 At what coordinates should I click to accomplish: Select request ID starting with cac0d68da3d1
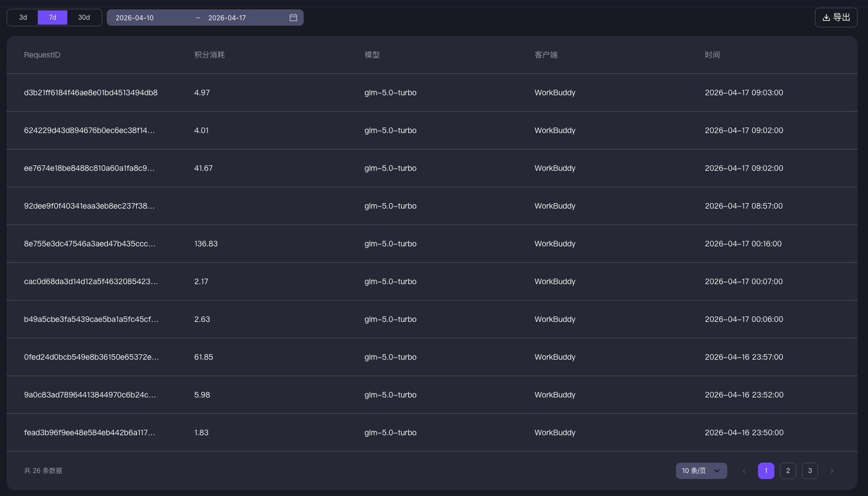click(91, 281)
